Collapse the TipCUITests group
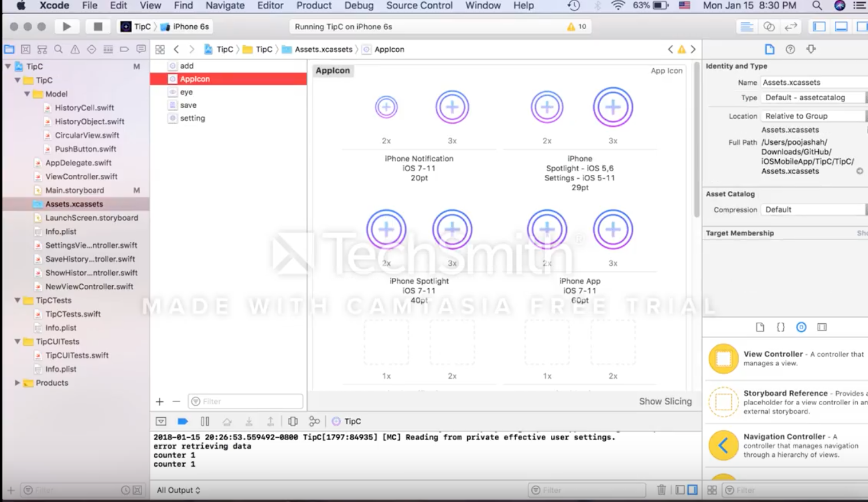The width and height of the screenshot is (868, 502). tap(18, 342)
